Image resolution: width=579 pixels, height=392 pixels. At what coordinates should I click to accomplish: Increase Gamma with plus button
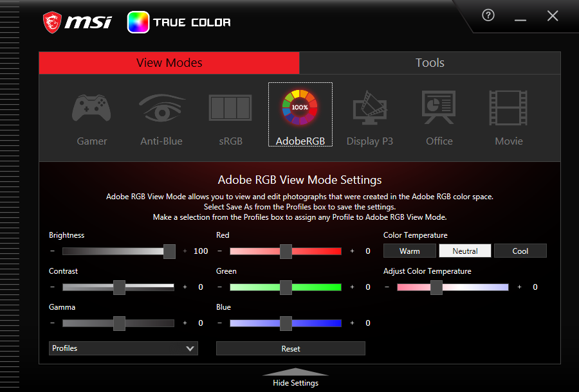point(185,323)
